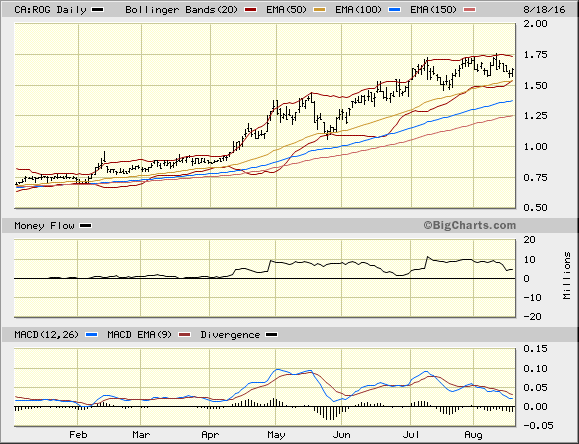Click the 0.10 MACD axis value
This screenshot has height=444, width=579.
pos(535,368)
